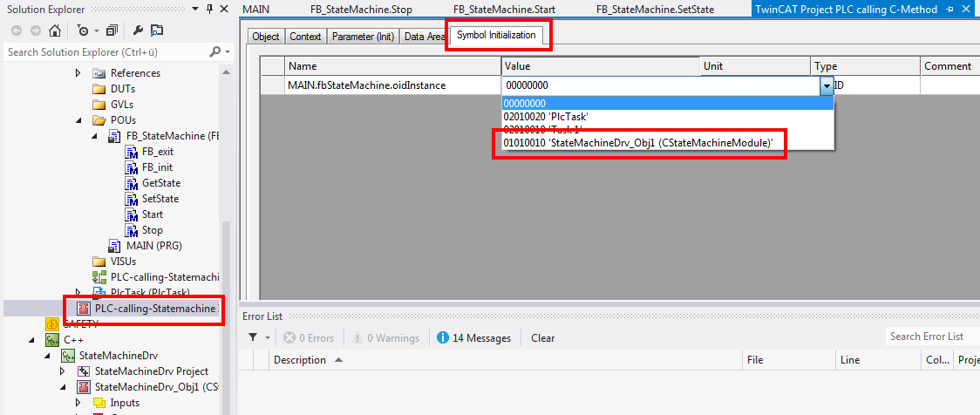The height and width of the screenshot is (415, 980).
Task: Expand the StateMachineDrv Project node
Action: click(x=62, y=371)
